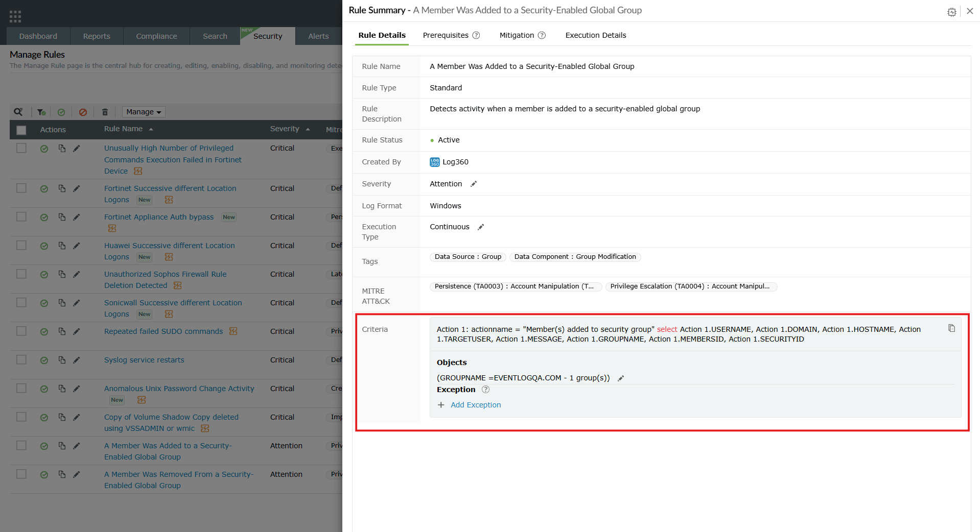Edit the Fortinet Appliance Auth bypass rule
The height and width of the screenshot is (532, 980).
tap(77, 217)
